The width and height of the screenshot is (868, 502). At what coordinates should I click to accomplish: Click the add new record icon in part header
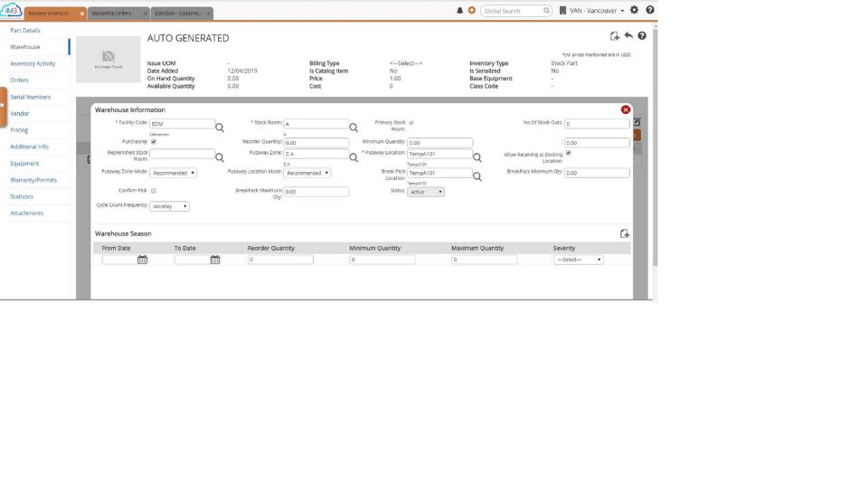615,36
